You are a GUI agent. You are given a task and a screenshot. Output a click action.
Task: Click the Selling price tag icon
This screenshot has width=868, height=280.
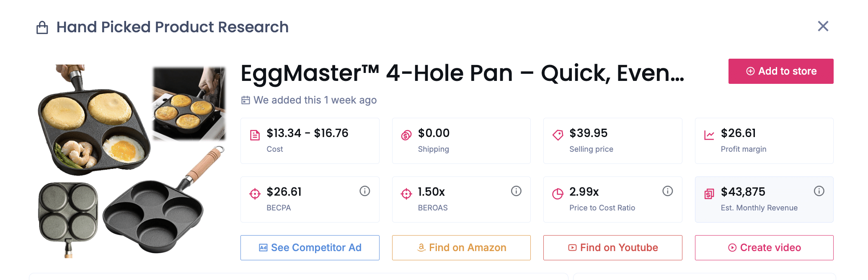click(558, 135)
